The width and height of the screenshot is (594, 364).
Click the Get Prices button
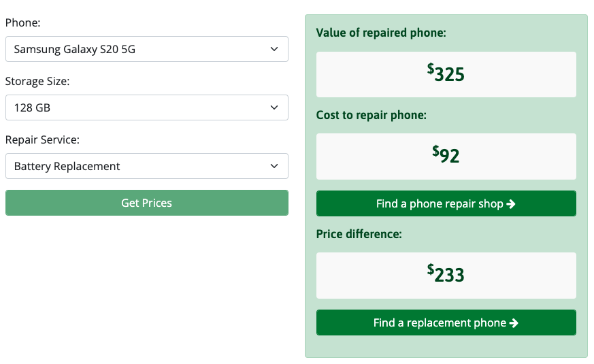[x=146, y=203]
